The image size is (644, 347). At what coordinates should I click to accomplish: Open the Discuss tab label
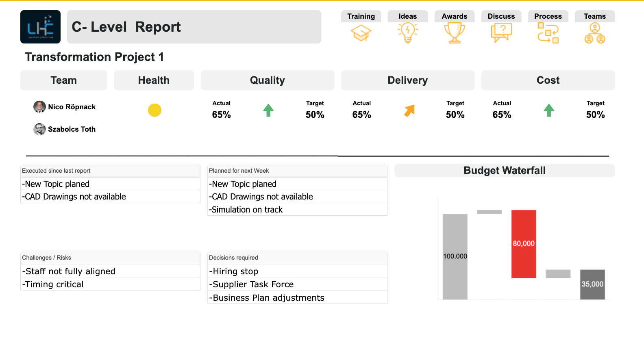pyautogui.click(x=501, y=16)
